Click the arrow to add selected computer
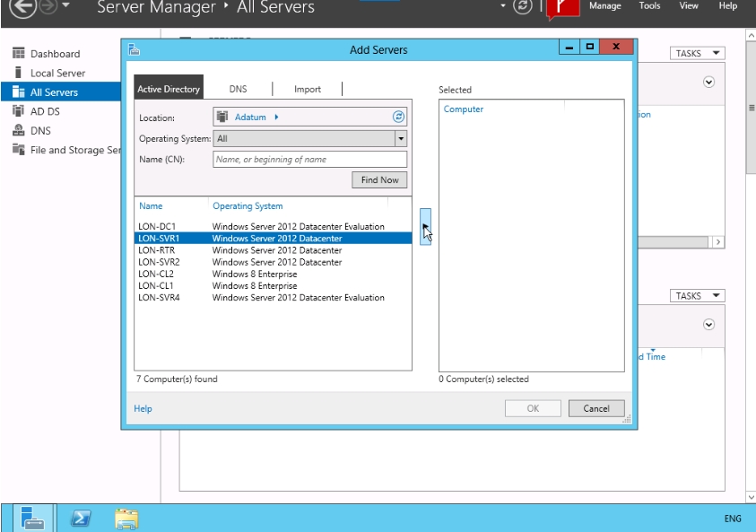Viewport: 756px width, 532px height. point(425,227)
